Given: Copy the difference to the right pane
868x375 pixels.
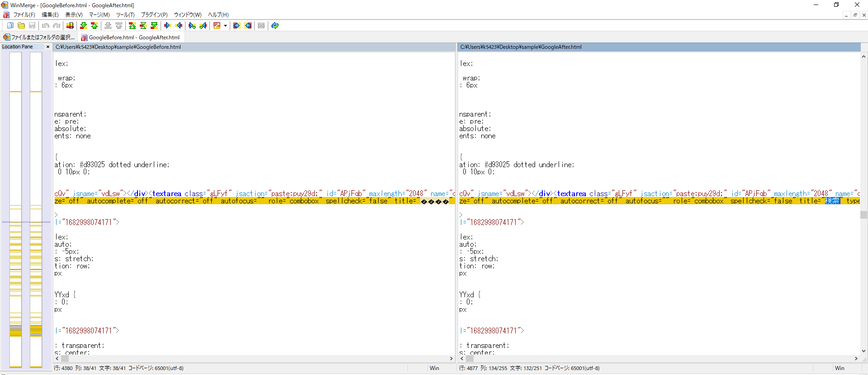Looking at the screenshot, I should (x=167, y=26).
